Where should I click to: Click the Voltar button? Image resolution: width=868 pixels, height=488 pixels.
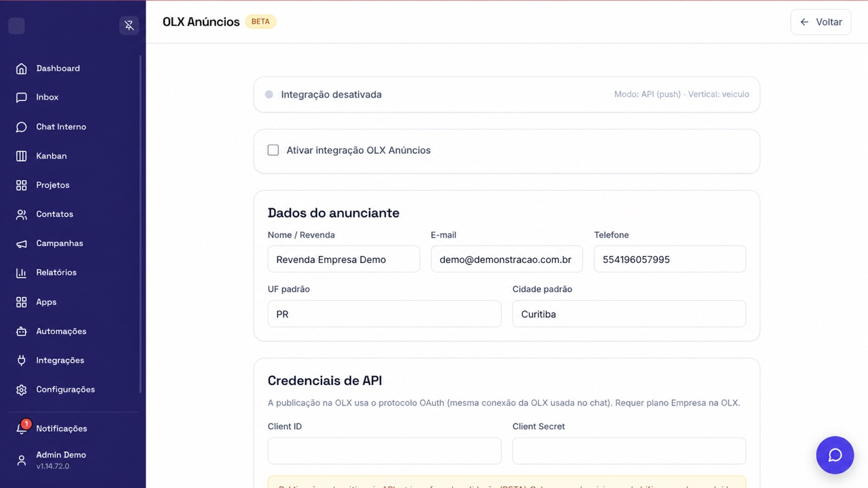coord(821,22)
